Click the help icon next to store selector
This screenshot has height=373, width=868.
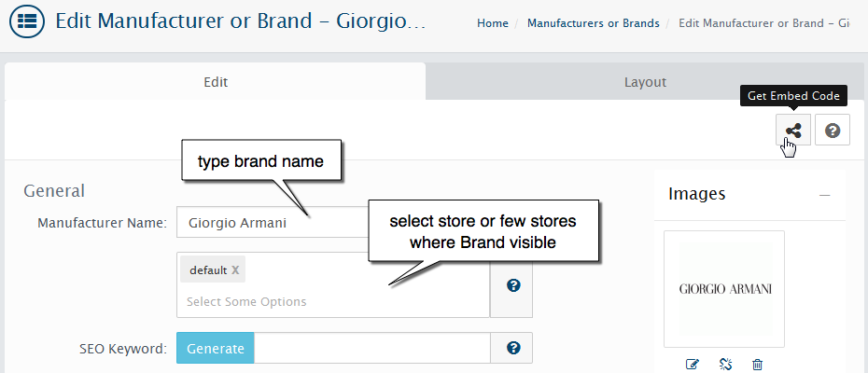click(513, 285)
